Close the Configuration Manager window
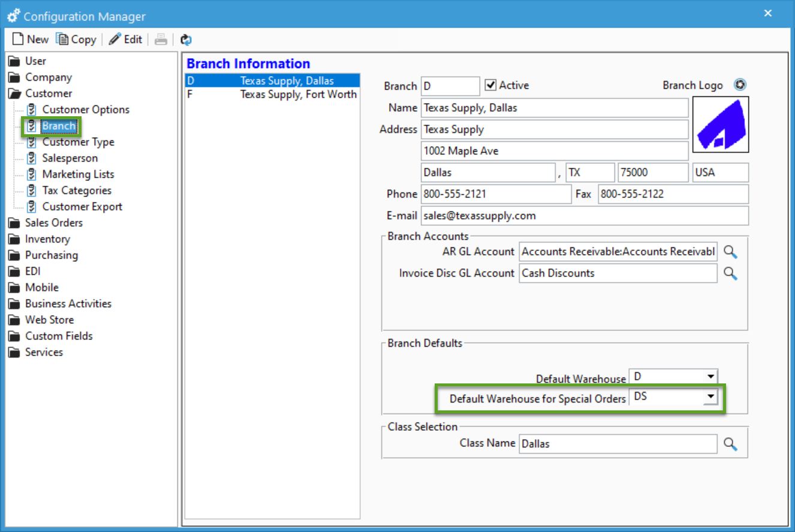Viewport: 795px width, 532px height. pos(768,13)
